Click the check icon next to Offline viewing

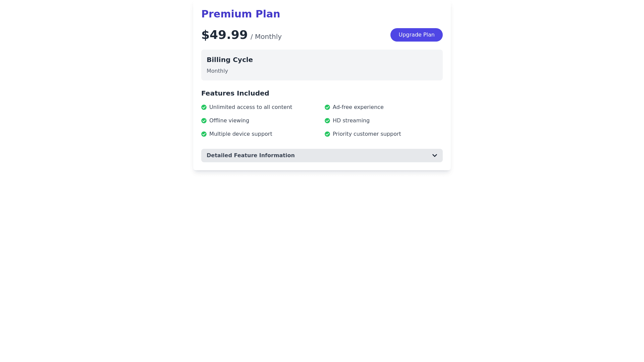[x=204, y=121]
